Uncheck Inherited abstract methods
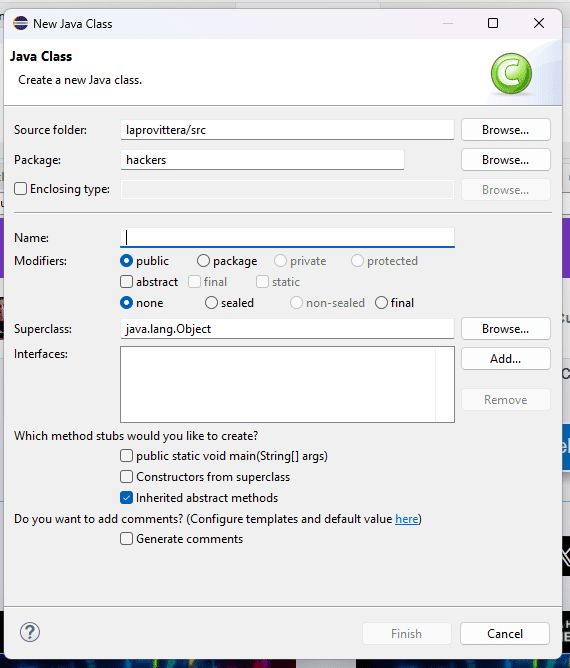Screen dimensions: 570x668 [x=127, y=498]
